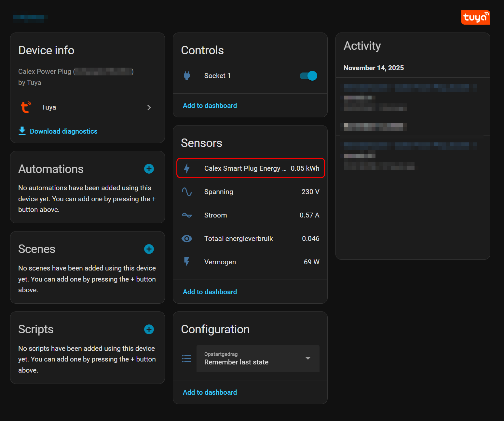Add a new automation with plus icon
The height and width of the screenshot is (421, 504).
pos(149,169)
